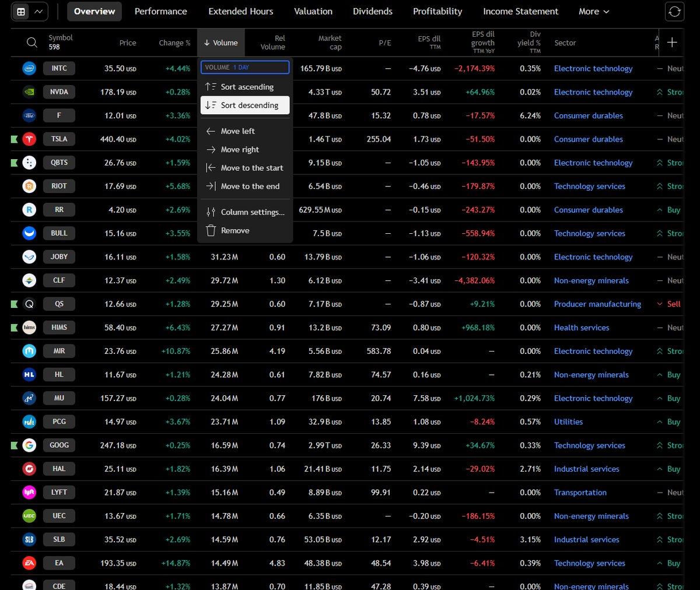
Task: Click the NVDA ticker symbol button
Action: pos(59,92)
